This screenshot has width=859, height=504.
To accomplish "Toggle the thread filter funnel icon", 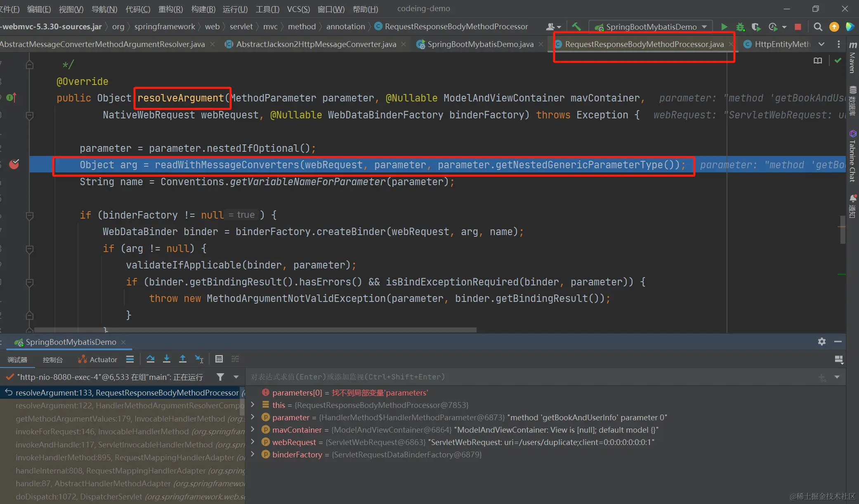I will 220,377.
